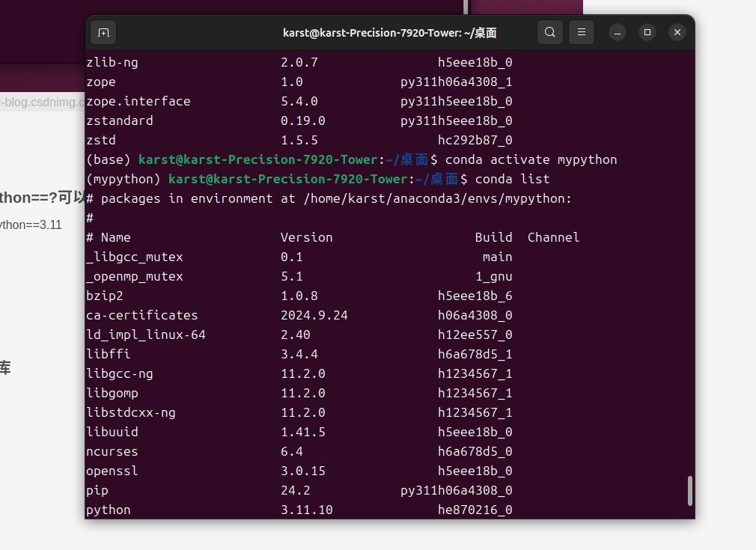Click the 'blog.csdnimg' URL text in browser
The width and height of the screenshot is (756, 550).
tap(43, 103)
